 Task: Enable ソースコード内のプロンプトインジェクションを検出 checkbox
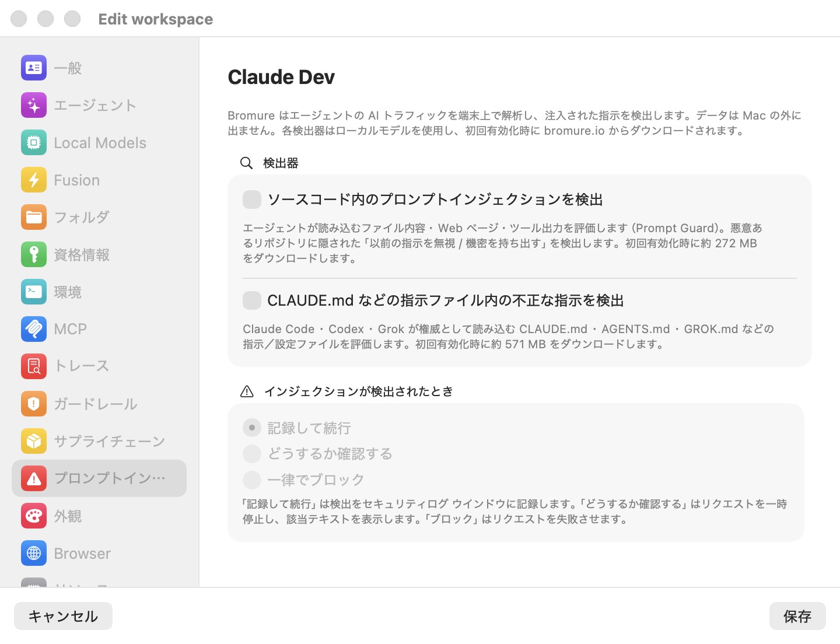[252, 199]
